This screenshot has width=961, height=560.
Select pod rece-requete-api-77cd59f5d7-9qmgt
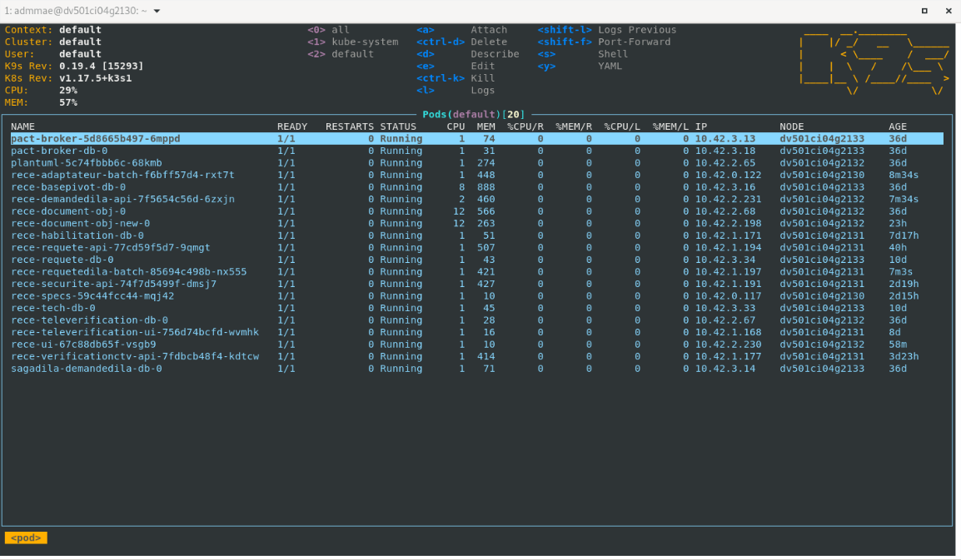(x=477, y=247)
